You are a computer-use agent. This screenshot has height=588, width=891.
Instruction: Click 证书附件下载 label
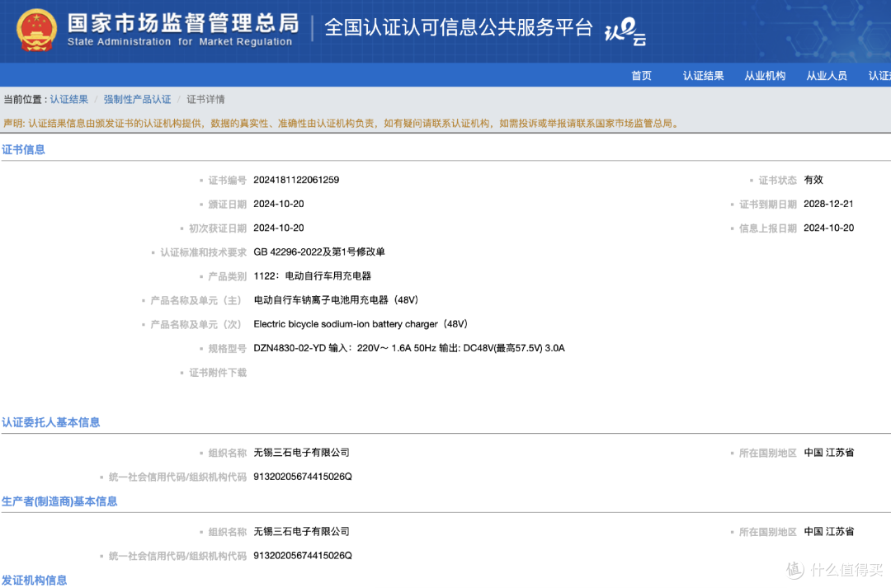click(218, 373)
